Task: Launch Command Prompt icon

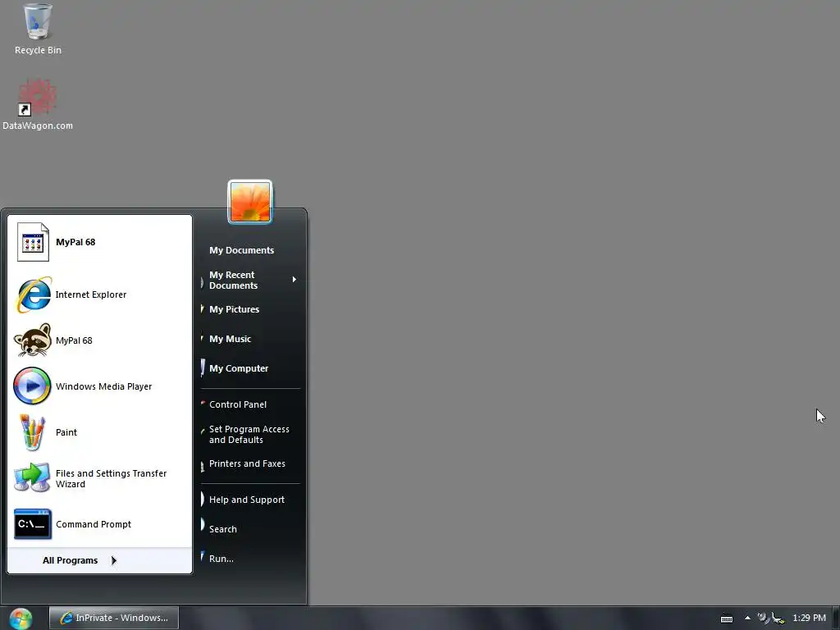Action: [x=33, y=524]
